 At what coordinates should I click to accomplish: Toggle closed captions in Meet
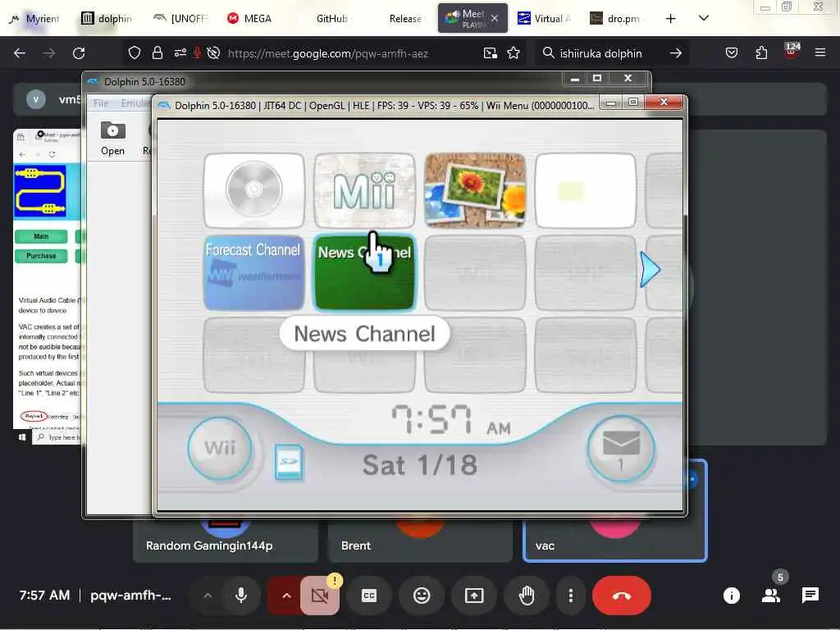click(369, 596)
